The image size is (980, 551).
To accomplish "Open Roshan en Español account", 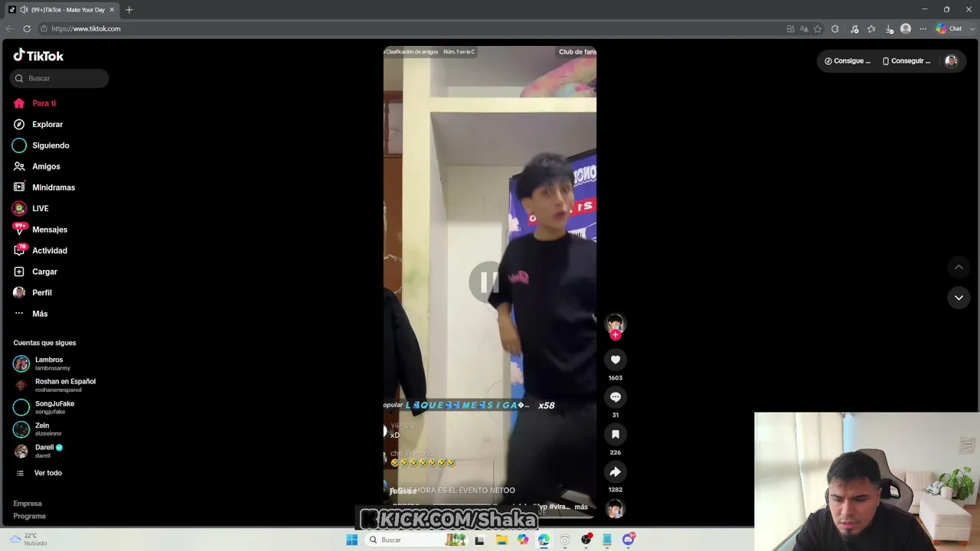I will pyautogui.click(x=54, y=385).
